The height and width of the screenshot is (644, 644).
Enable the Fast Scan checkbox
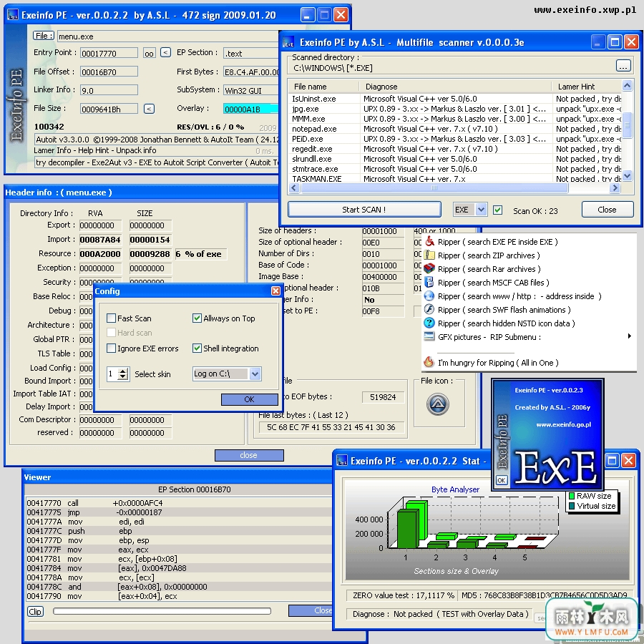point(111,318)
